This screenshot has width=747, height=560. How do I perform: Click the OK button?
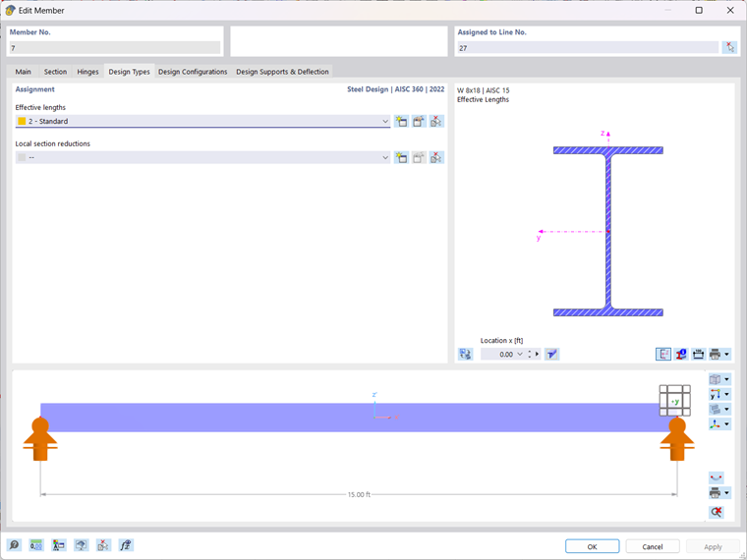point(592,546)
